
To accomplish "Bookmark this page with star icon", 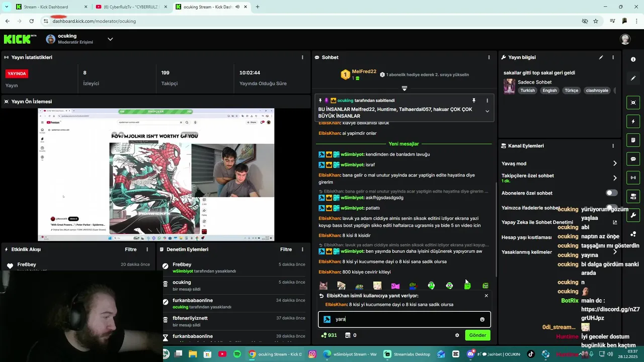I will click(596, 21).
